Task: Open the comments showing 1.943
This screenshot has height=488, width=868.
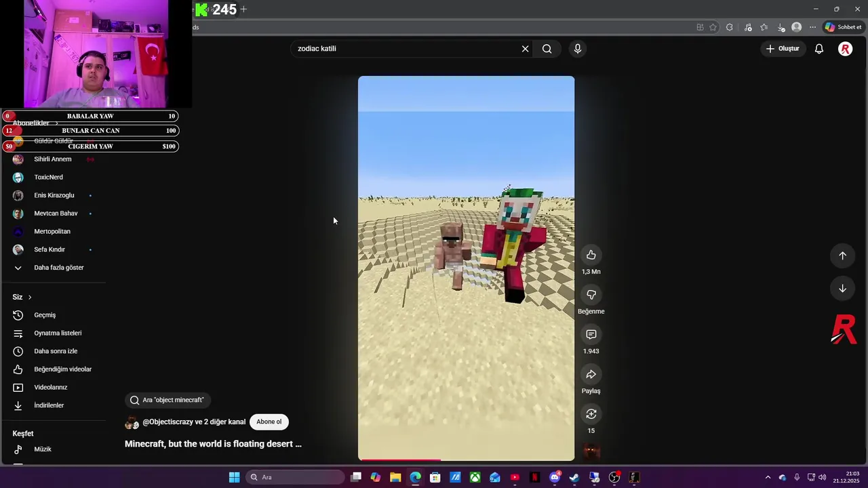Action: click(x=591, y=334)
